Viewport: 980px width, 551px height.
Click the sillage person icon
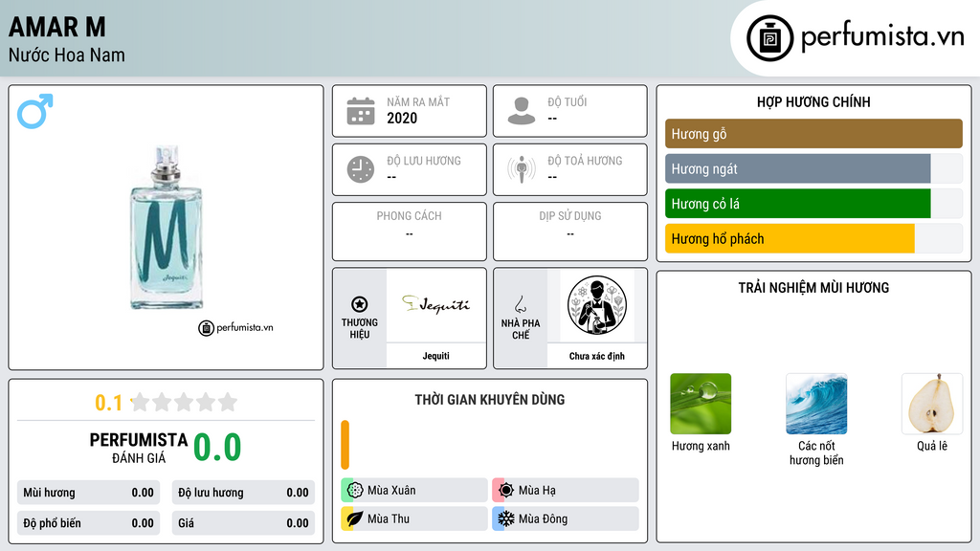point(522,169)
